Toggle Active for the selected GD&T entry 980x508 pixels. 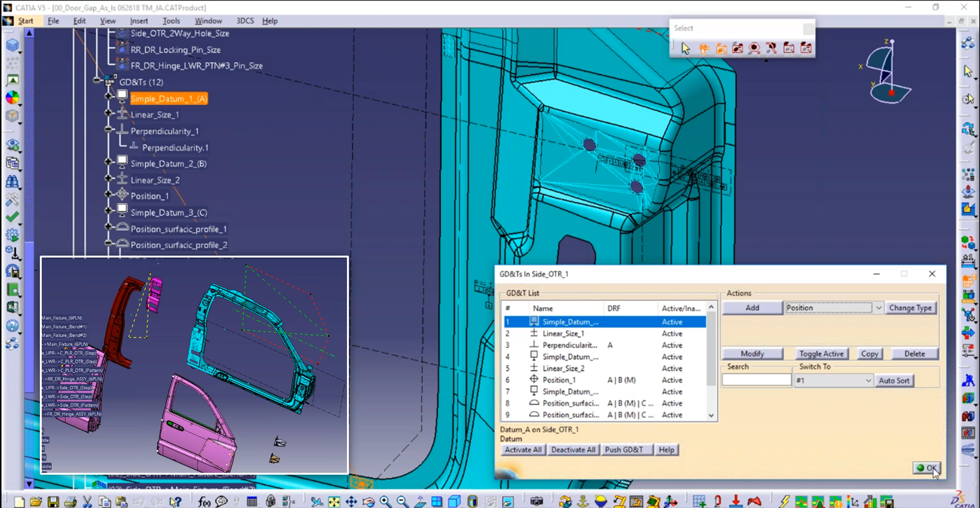[822, 353]
